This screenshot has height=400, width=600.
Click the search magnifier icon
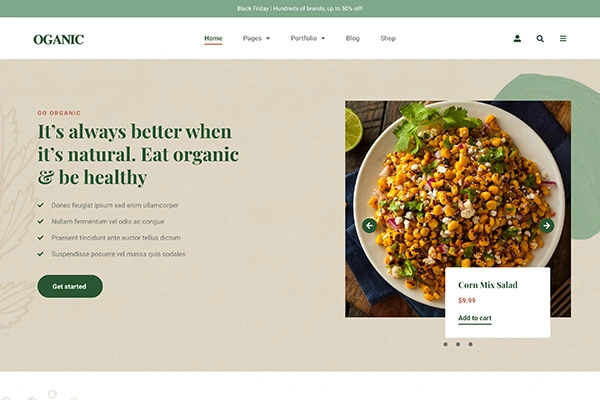click(540, 38)
